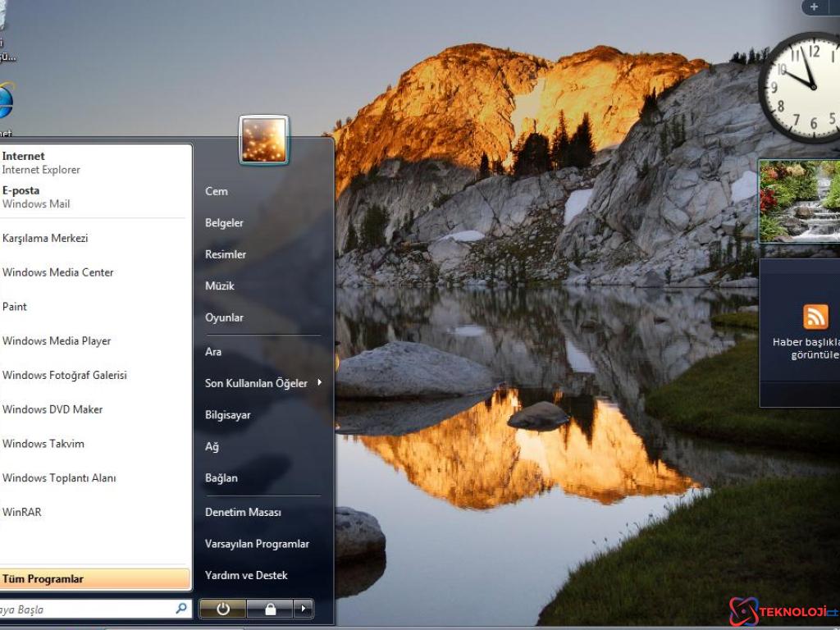Select Windows Media Player
This screenshot has height=630, width=840.
pyautogui.click(x=57, y=341)
